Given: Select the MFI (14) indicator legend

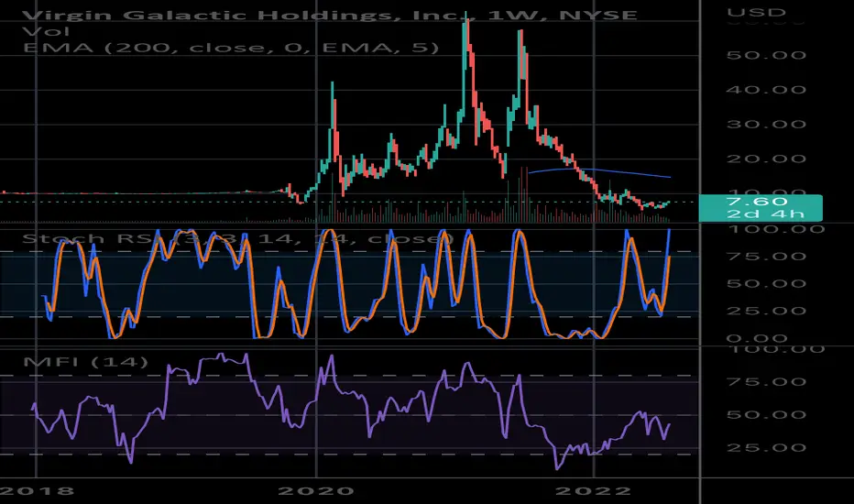Looking at the screenshot, I should (85, 362).
